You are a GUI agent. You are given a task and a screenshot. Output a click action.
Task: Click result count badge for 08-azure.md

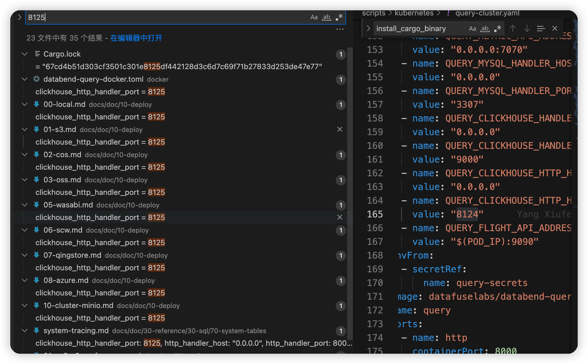tap(341, 281)
